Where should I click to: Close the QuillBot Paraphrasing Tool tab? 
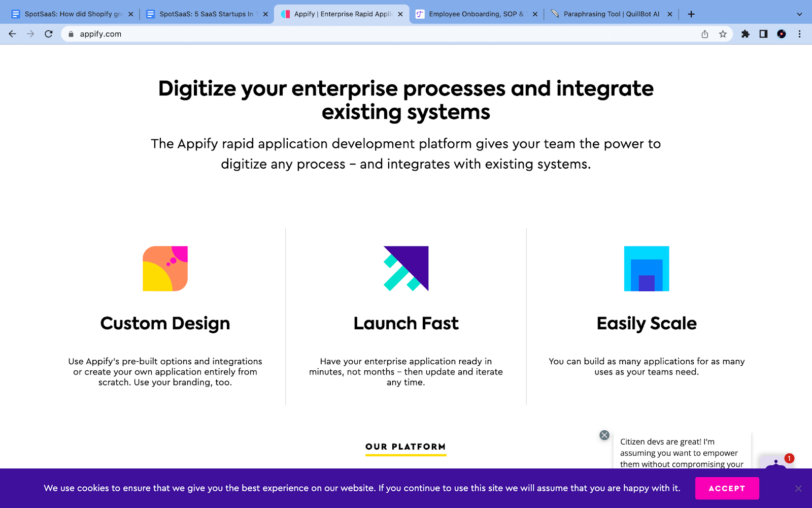[670, 14]
